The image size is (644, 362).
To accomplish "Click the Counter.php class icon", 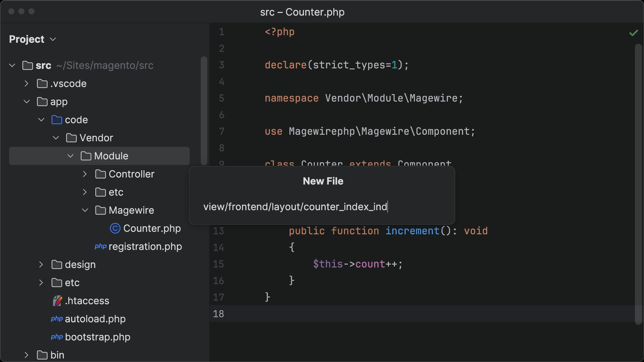I will point(115,228).
